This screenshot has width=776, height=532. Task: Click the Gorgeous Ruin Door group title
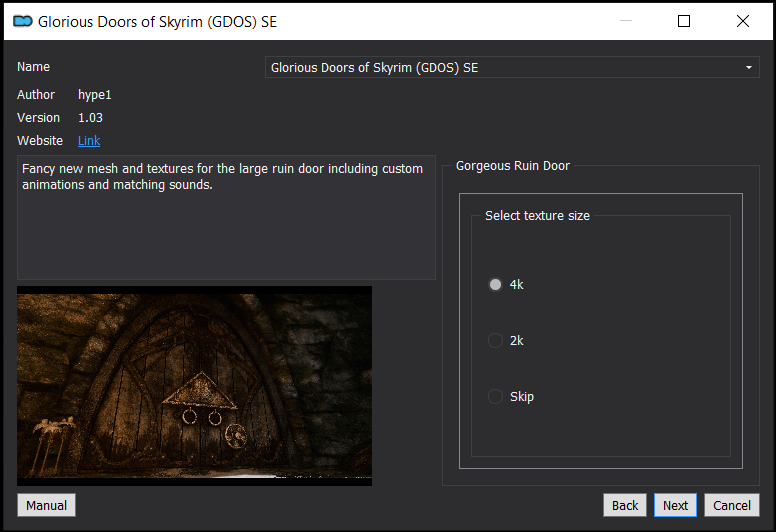(513, 166)
